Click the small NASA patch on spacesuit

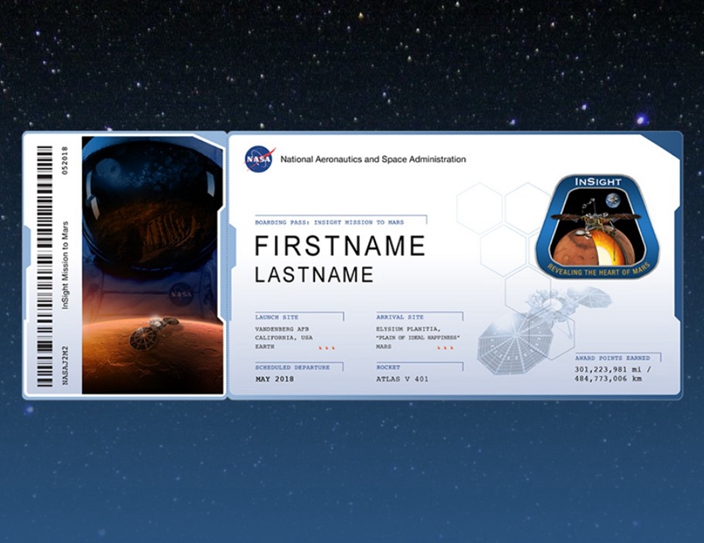coord(181,295)
